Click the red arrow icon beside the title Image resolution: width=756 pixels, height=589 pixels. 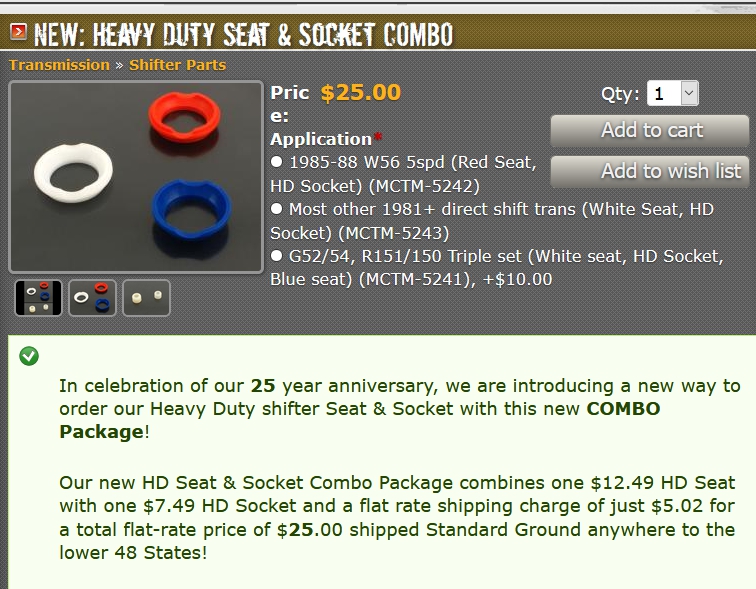click(x=18, y=33)
